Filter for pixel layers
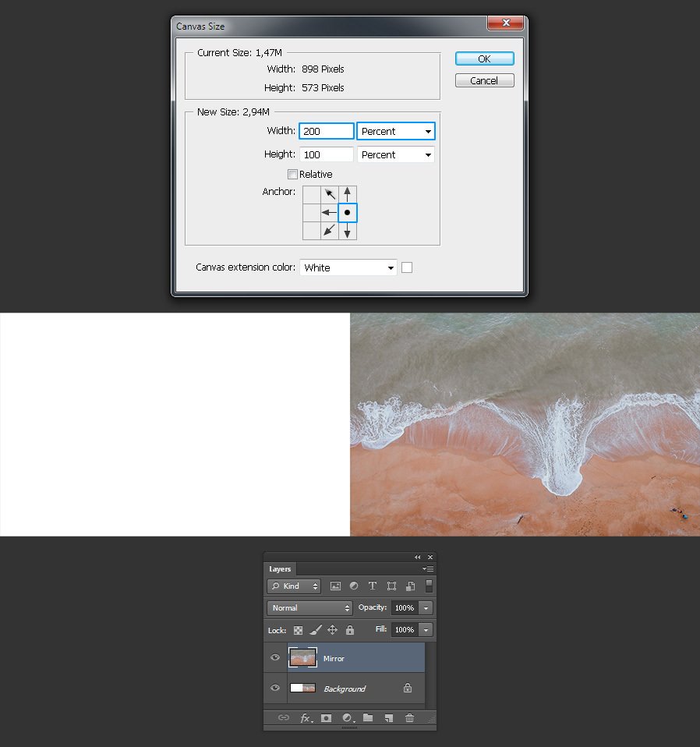 (336, 586)
